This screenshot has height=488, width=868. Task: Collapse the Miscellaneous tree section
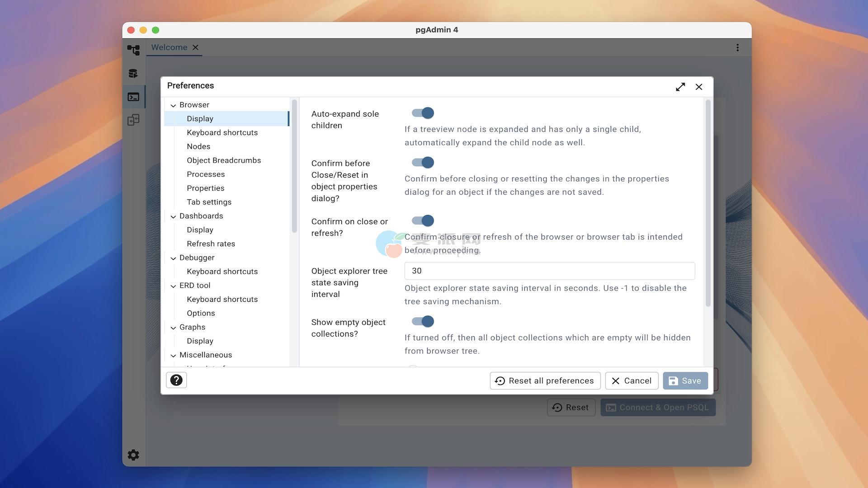173,356
